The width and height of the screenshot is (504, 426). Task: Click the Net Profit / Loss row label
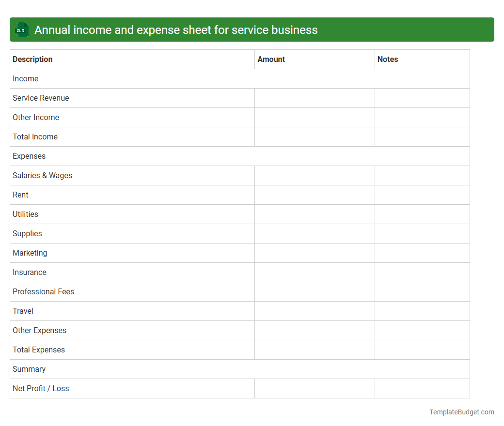coord(41,388)
